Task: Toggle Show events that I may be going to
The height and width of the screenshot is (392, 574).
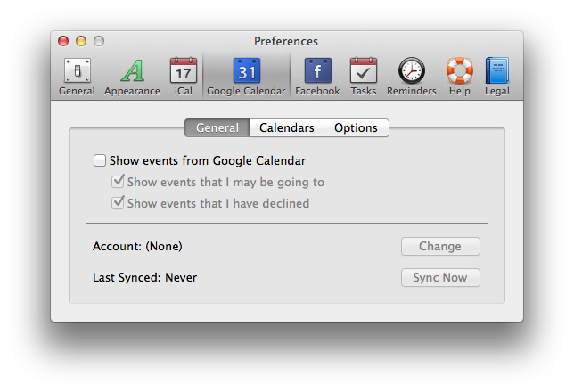Action: (x=118, y=182)
